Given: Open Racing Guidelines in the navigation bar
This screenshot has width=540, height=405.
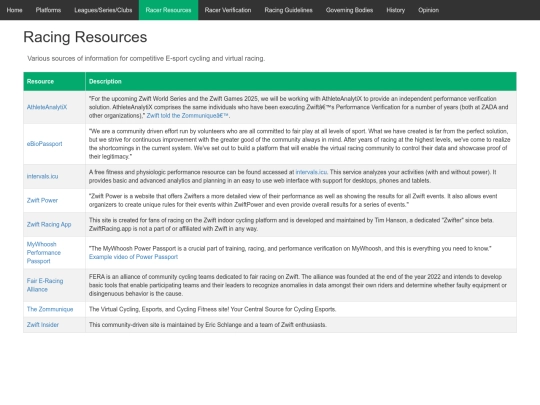Looking at the screenshot, I should pos(288,10).
